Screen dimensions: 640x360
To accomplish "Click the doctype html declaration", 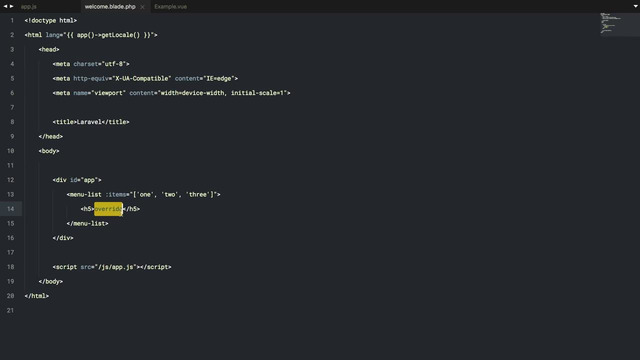I will 51,20.
